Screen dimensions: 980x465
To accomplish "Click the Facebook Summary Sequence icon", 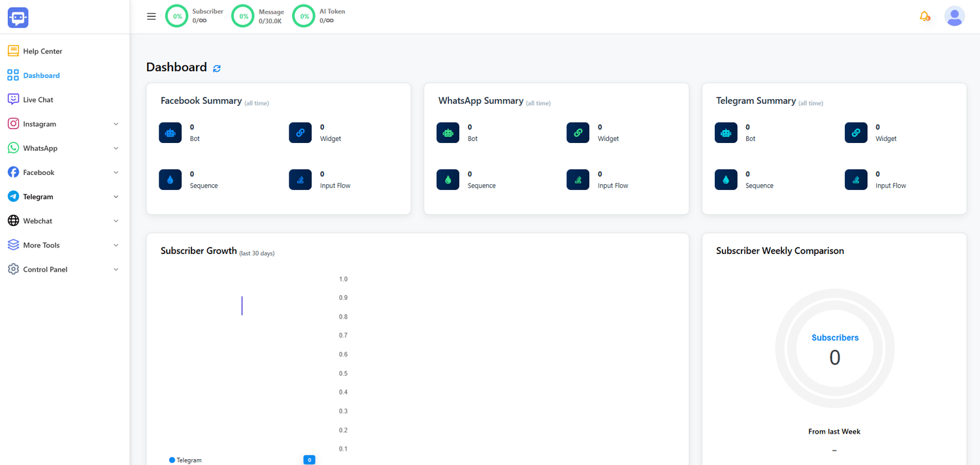I will tap(171, 180).
